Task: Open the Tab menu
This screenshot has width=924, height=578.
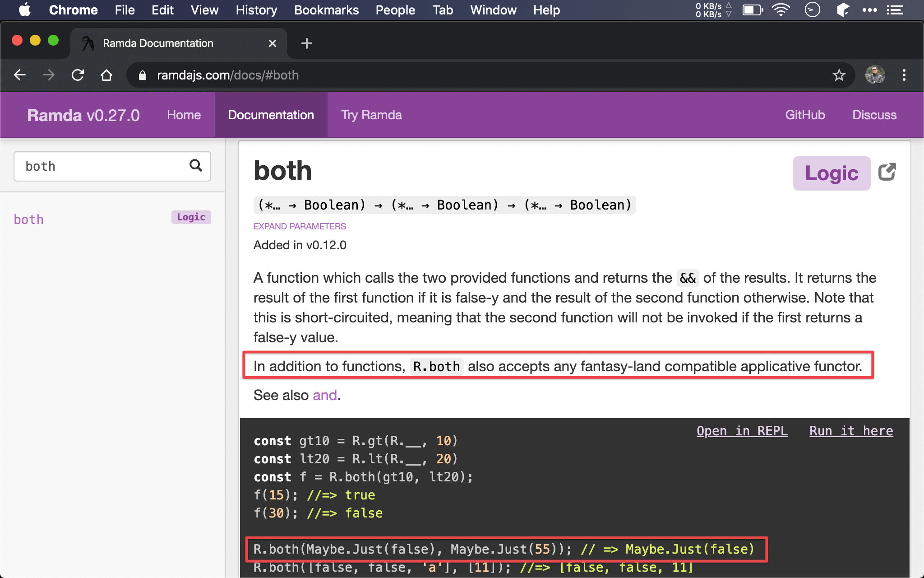Action: click(x=443, y=10)
